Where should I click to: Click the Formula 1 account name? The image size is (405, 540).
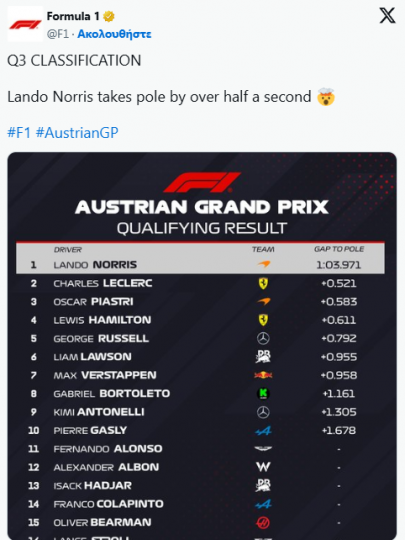pyautogui.click(x=73, y=16)
